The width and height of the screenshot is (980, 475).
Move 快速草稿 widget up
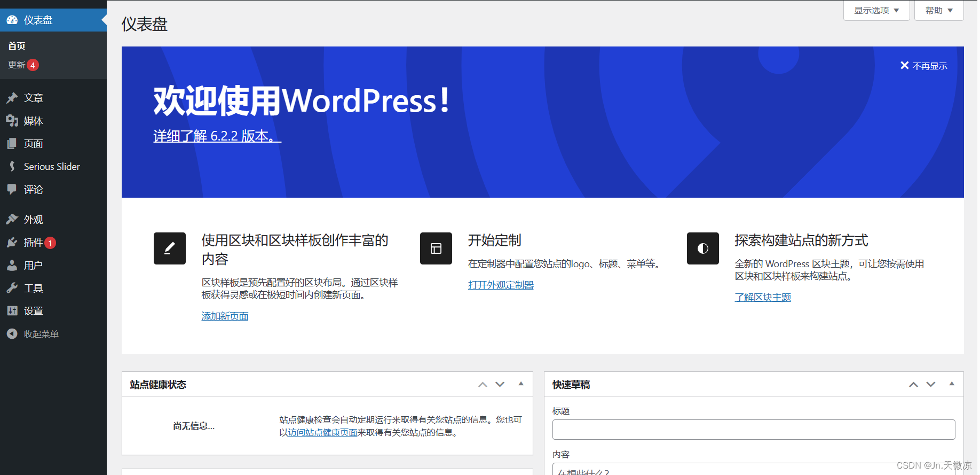(914, 384)
